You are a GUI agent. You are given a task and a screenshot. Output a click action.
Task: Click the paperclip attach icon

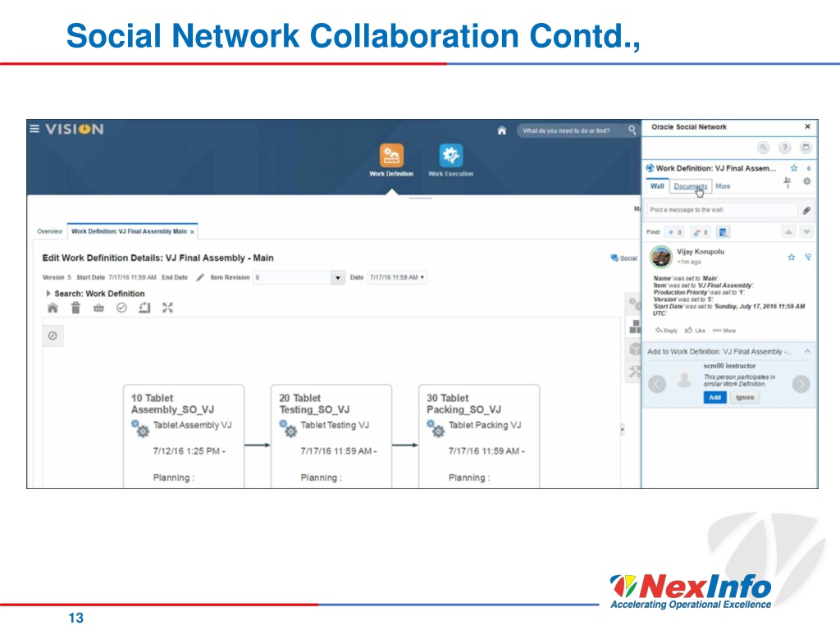(x=807, y=211)
